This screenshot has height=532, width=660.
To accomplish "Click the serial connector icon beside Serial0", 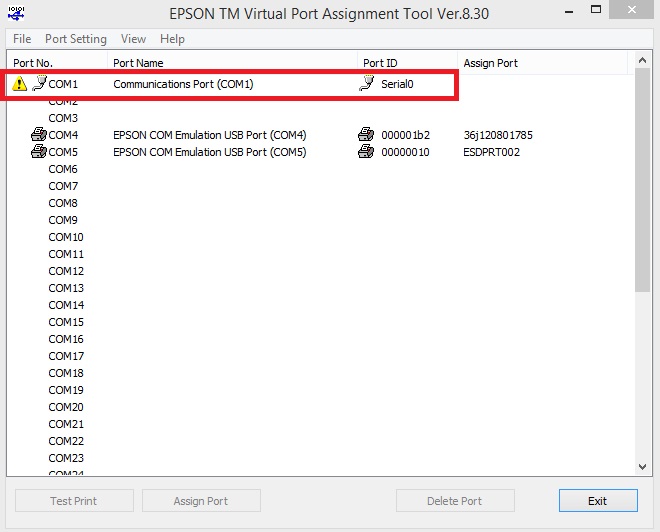I will 367,83.
